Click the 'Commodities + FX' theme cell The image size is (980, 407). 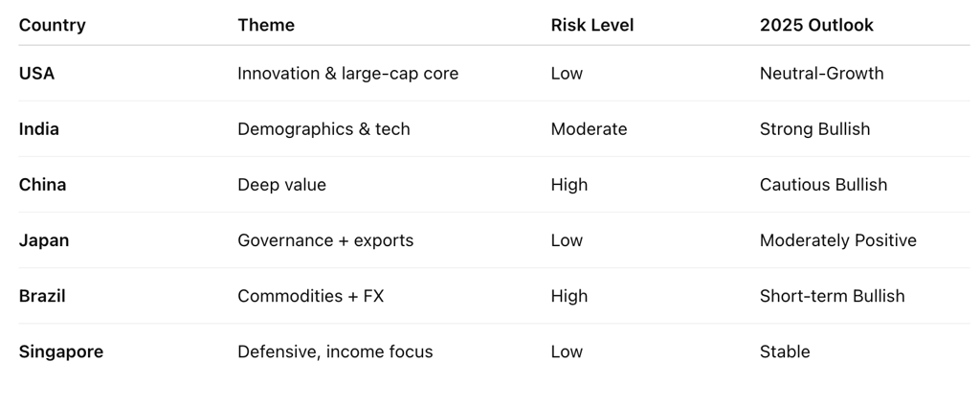tap(310, 296)
